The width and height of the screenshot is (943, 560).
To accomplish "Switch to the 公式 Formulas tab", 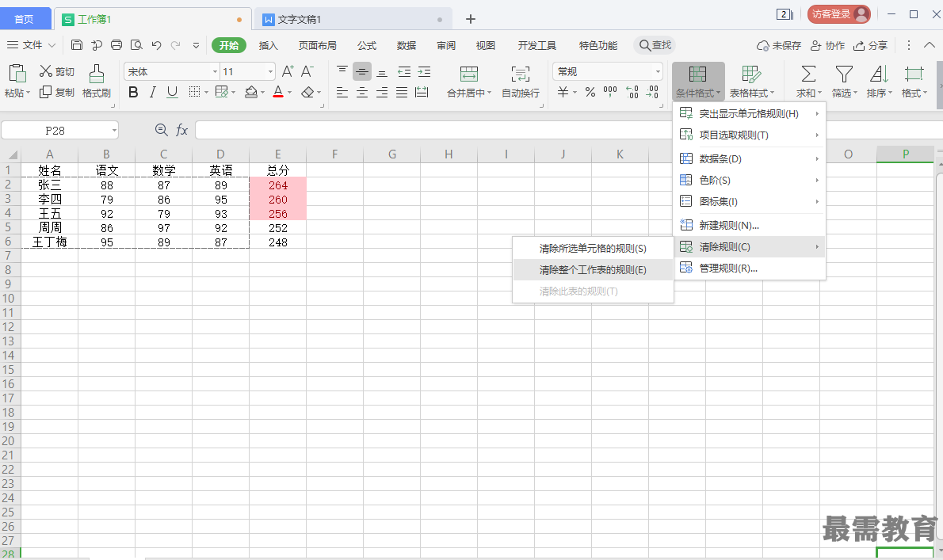I will coord(367,46).
